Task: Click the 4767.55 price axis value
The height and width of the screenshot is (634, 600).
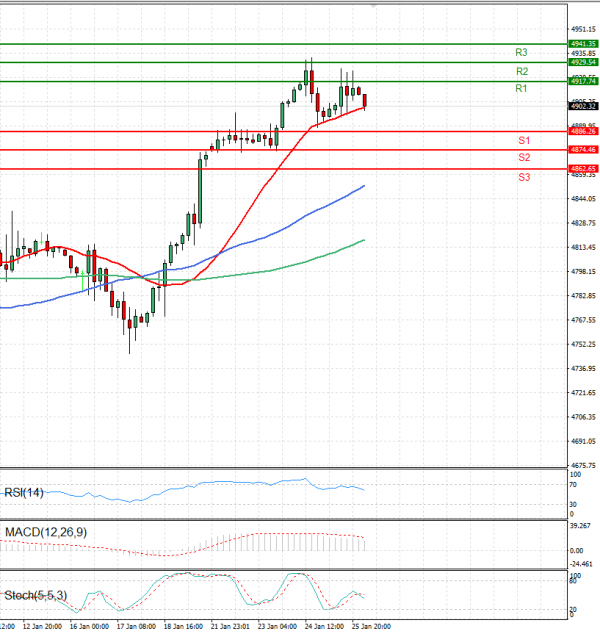Action: click(x=583, y=320)
